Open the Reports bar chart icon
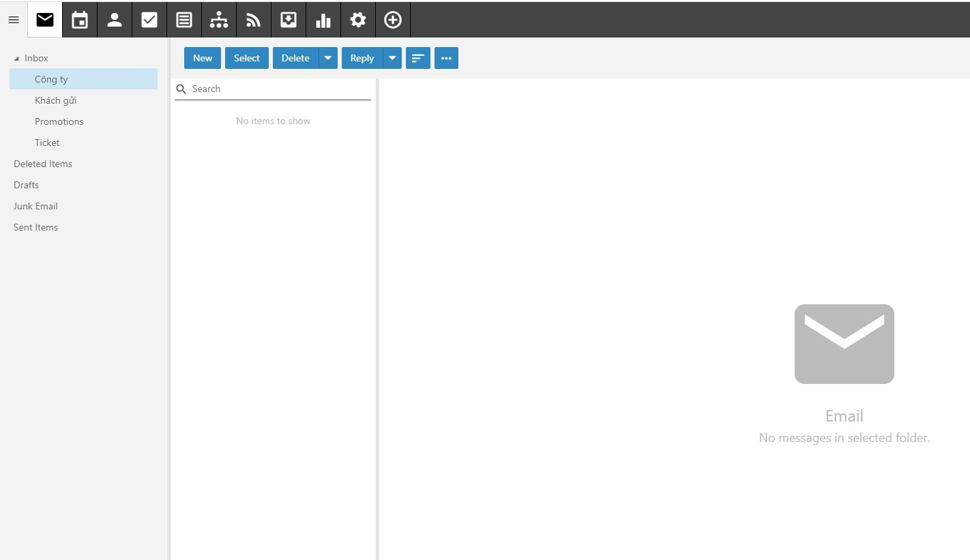Viewport: 970px width, 560px height. 323,20
